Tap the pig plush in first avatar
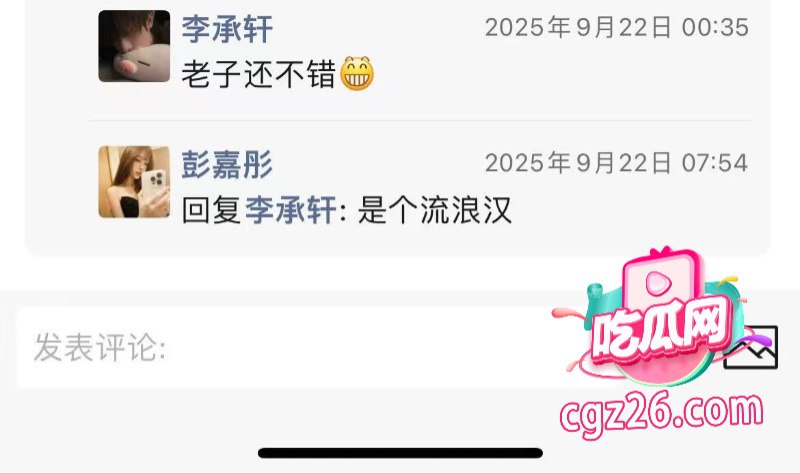Screen dimensions: 800x473 pyautogui.click(x=142, y=63)
